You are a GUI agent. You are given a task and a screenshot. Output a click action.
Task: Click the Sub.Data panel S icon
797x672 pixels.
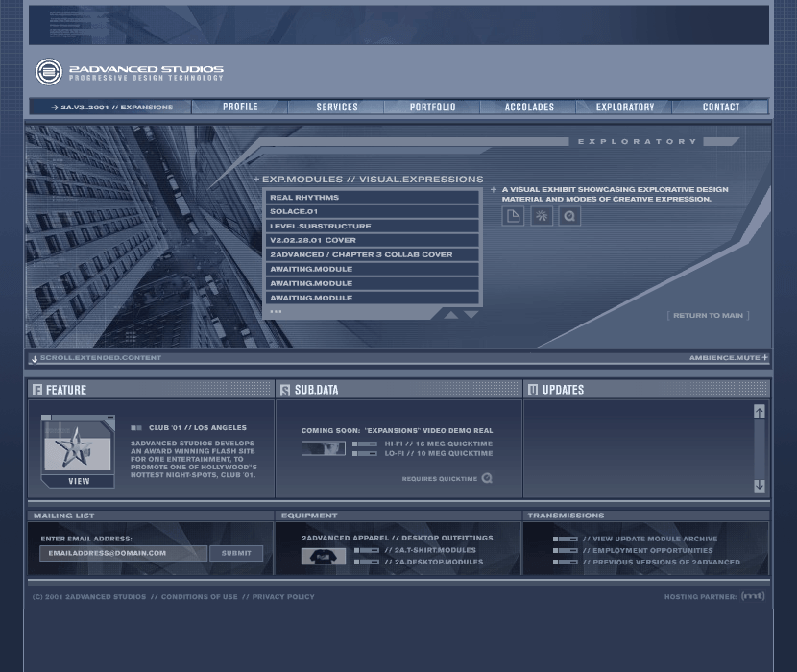point(285,390)
